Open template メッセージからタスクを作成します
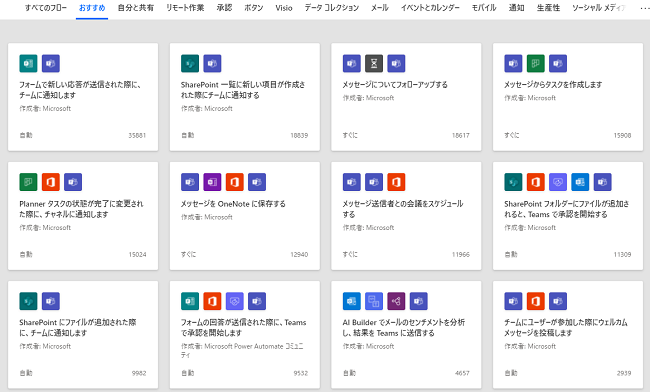The height and width of the screenshot is (392, 650). [x=553, y=85]
